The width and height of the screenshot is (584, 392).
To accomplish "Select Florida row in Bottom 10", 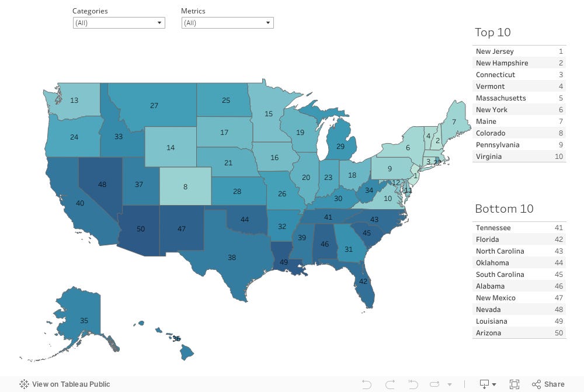I will [x=519, y=239].
